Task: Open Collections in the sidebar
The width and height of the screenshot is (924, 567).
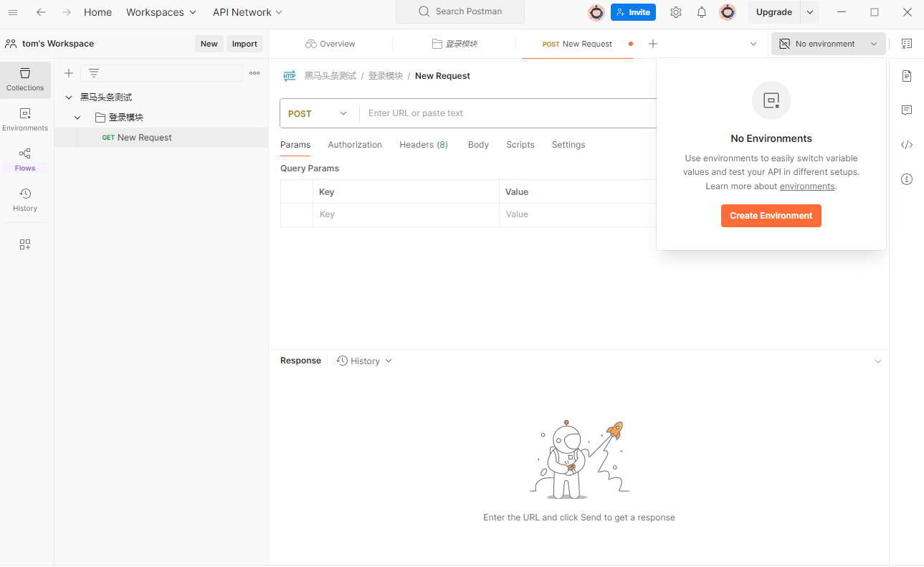Action: pos(25,80)
